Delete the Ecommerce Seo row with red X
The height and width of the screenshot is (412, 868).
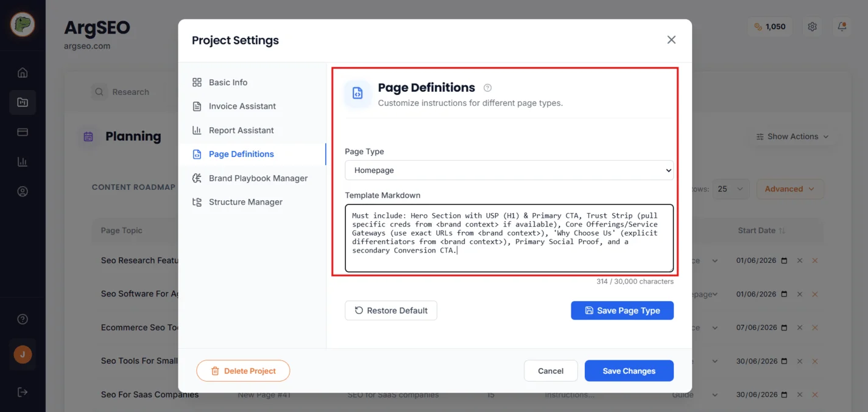pyautogui.click(x=814, y=327)
